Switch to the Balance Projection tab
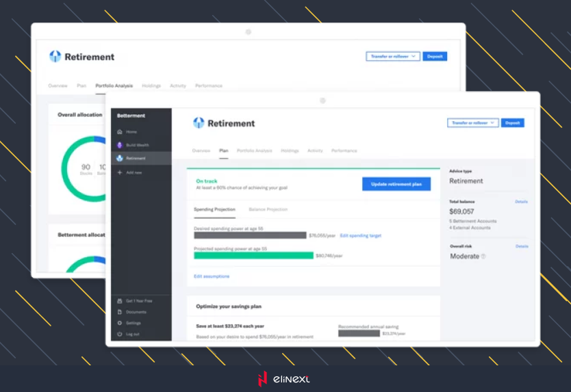This screenshot has height=392, width=571. point(268,209)
